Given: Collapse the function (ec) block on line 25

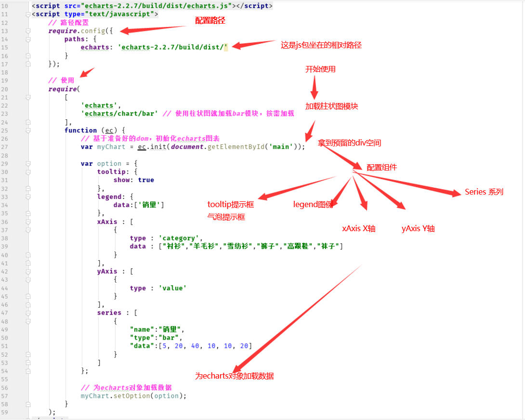Looking at the screenshot, I should pyautogui.click(x=28, y=131).
